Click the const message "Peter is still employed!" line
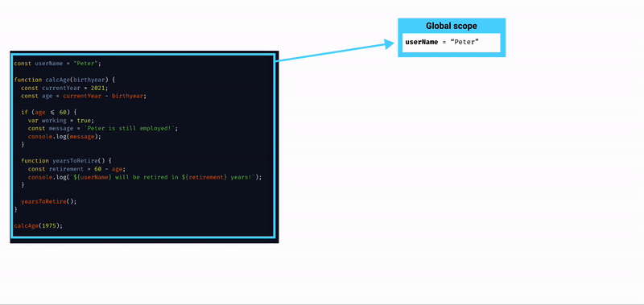This screenshot has height=305, width=644. tap(103, 129)
